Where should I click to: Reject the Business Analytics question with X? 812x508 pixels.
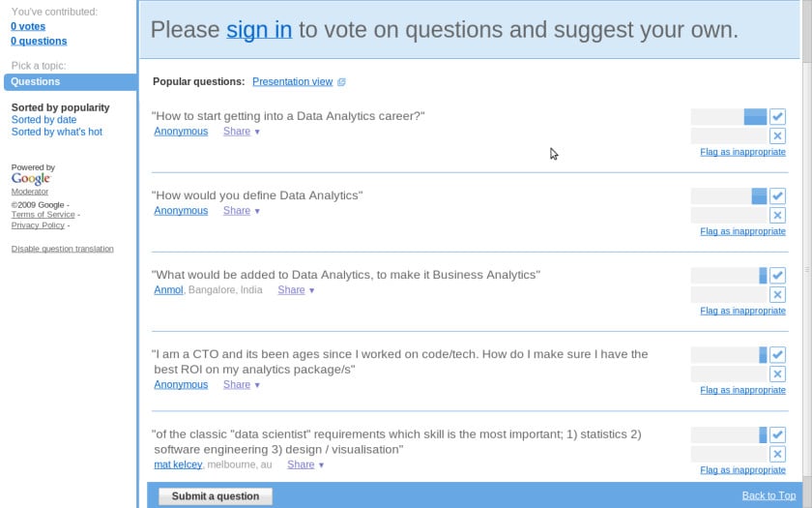tap(777, 295)
